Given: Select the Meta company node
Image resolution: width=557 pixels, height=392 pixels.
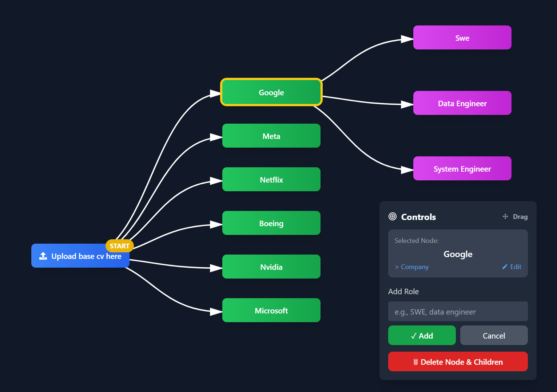Looking at the screenshot, I should [x=271, y=136].
